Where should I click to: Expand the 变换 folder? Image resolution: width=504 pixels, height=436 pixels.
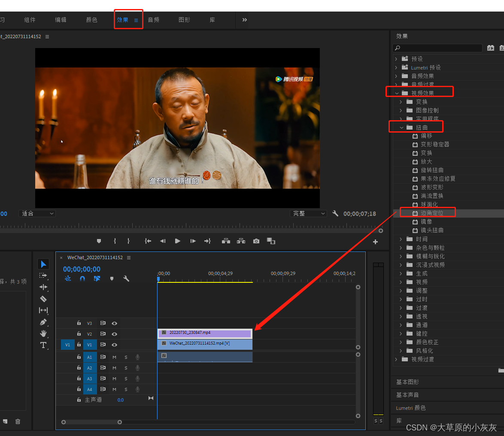[x=401, y=102]
